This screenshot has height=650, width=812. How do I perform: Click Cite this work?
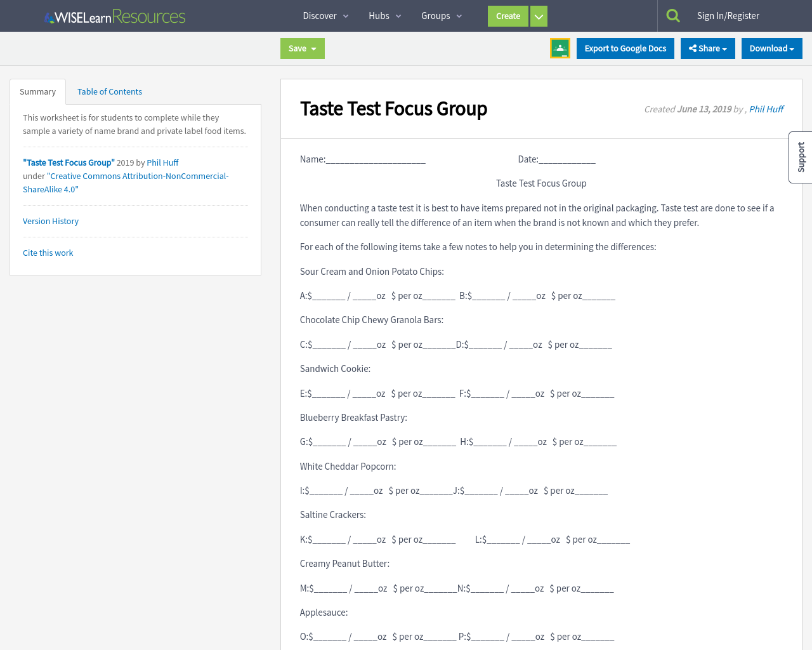point(48,253)
